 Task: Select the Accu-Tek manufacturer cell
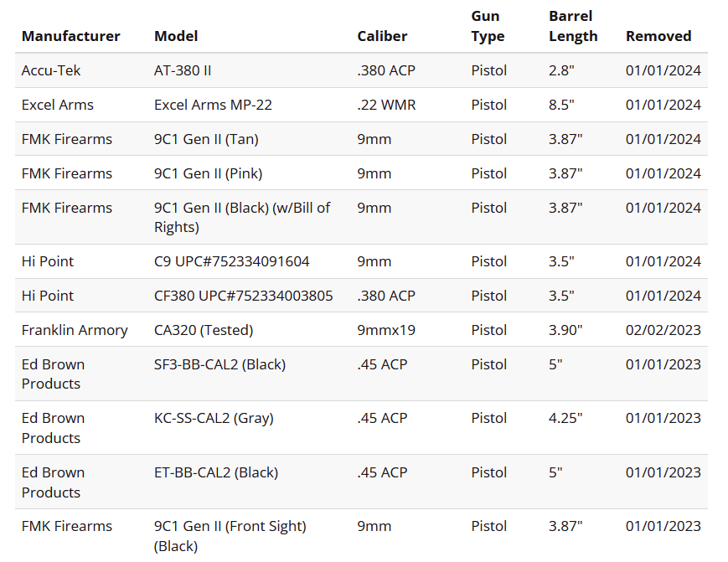coord(51,70)
